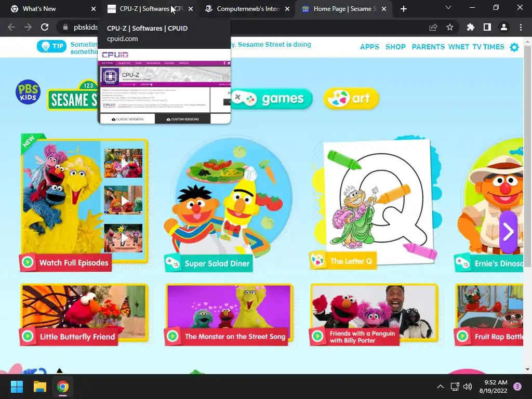This screenshot has height=399, width=532.
Task: Open the games section button
Action: 271,99
